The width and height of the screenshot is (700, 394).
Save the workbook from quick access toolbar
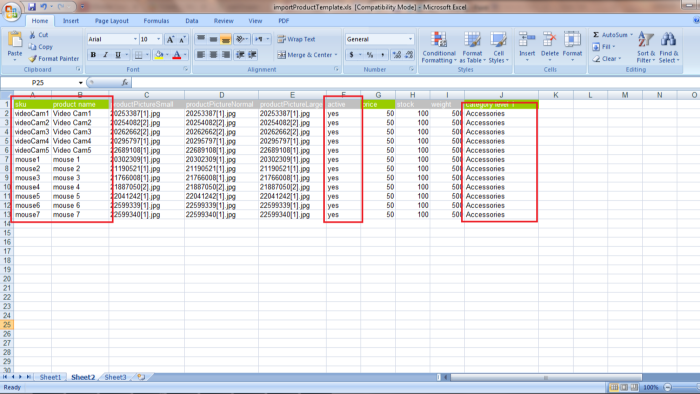[32, 7]
